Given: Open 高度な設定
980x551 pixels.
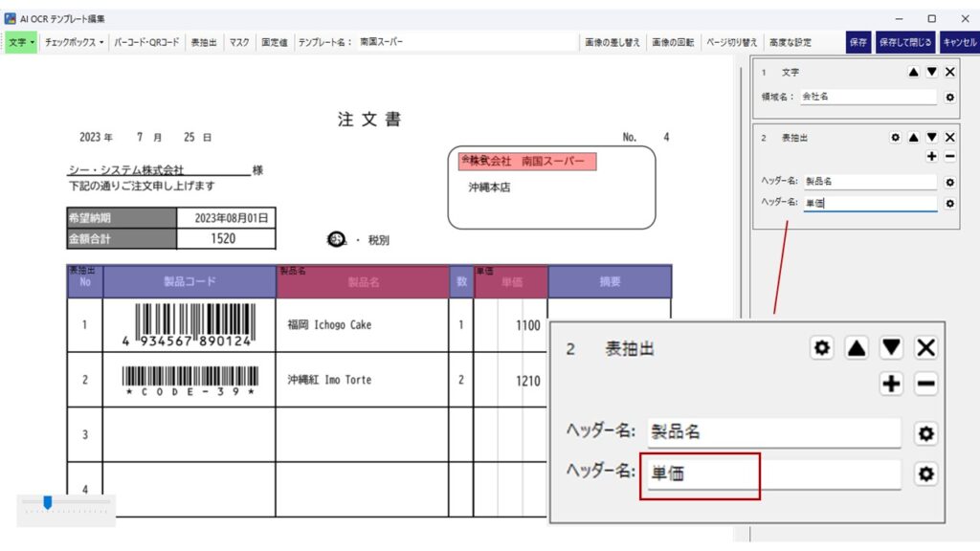Looking at the screenshot, I should (x=790, y=42).
